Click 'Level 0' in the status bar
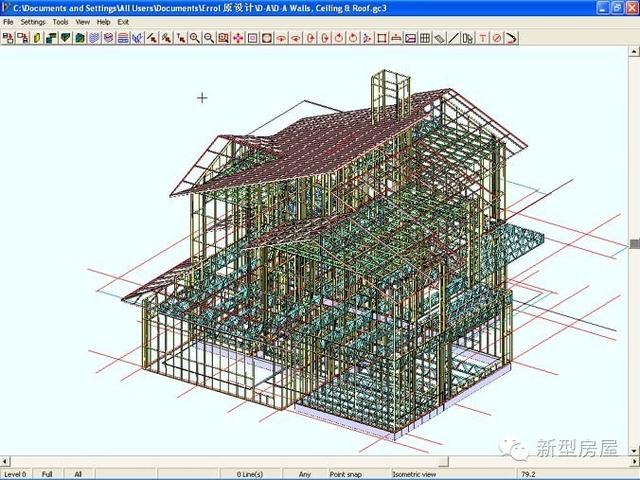Image resolution: width=640 pixels, height=480 pixels. pyautogui.click(x=15, y=474)
